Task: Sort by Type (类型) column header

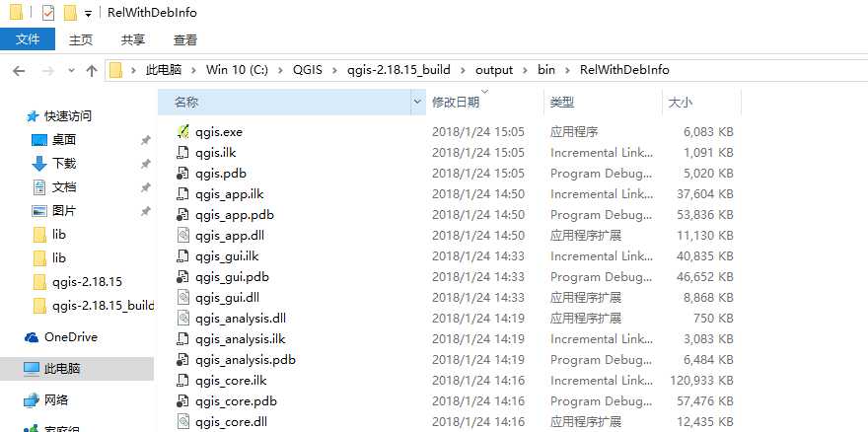Action: point(603,102)
